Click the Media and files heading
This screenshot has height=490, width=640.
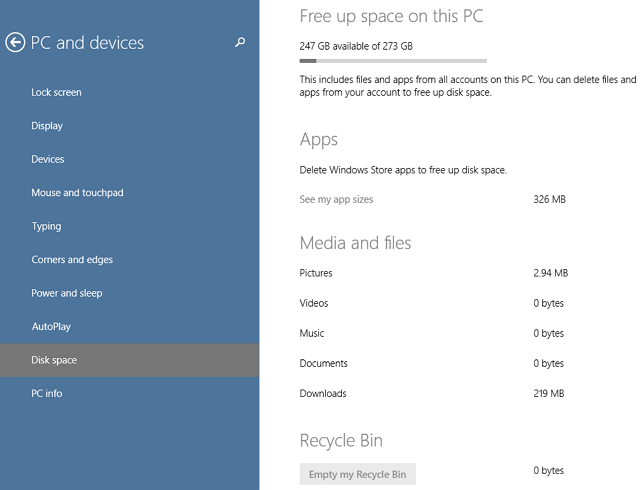356,243
